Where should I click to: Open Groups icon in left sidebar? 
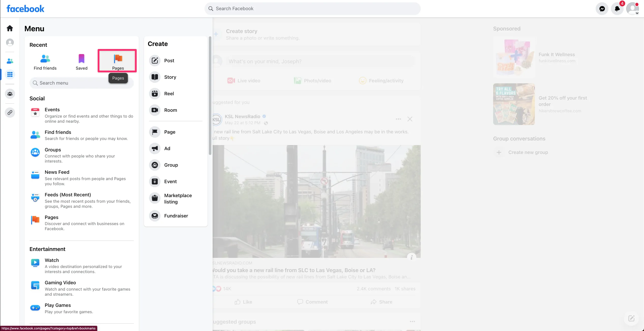pos(10,94)
